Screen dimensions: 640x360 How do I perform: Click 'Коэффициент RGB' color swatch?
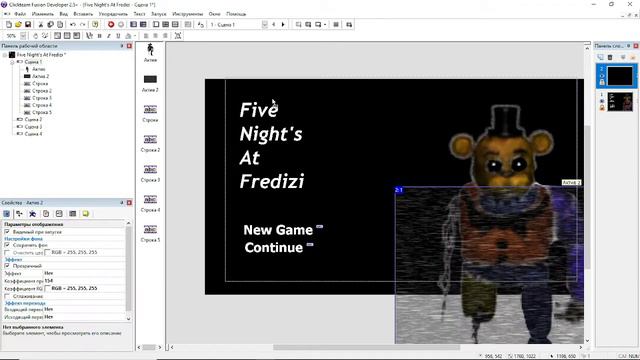(x=47, y=288)
